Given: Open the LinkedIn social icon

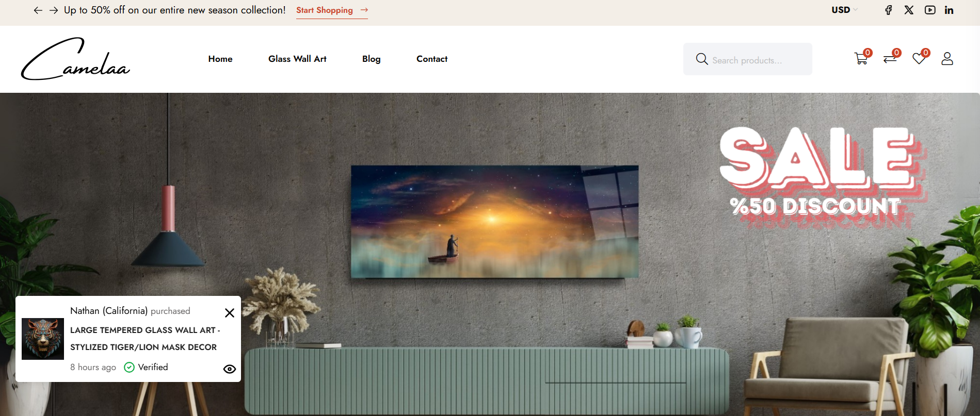Looking at the screenshot, I should 949,10.
